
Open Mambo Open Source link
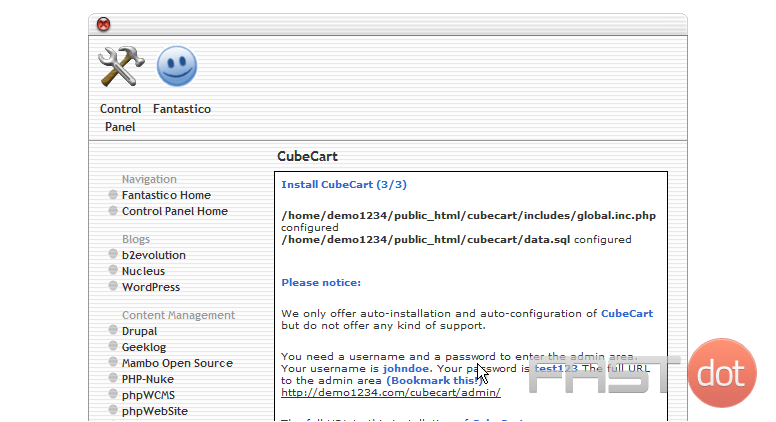(177, 363)
